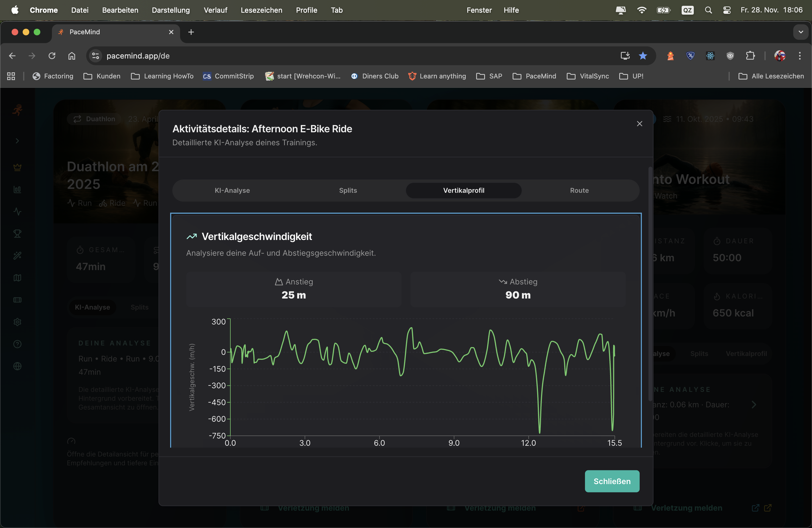Bookmark page with the star icon
Image resolution: width=812 pixels, height=528 pixels.
click(643, 56)
